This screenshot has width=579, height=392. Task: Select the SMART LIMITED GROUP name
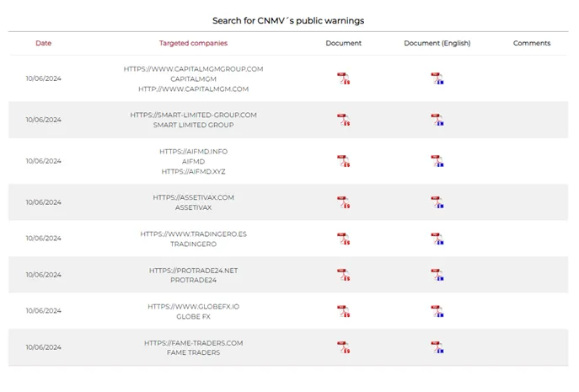(x=193, y=125)
